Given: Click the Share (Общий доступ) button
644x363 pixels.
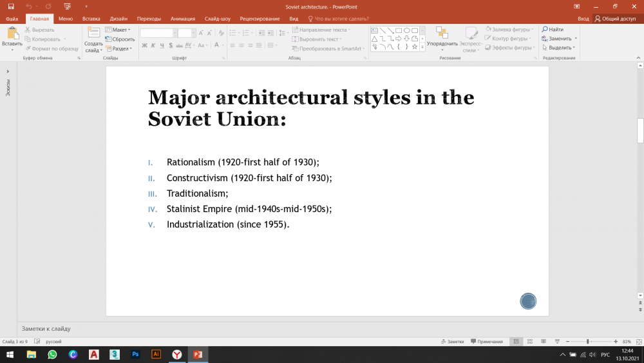Looking at the screenshot, I should click(615, 19).
